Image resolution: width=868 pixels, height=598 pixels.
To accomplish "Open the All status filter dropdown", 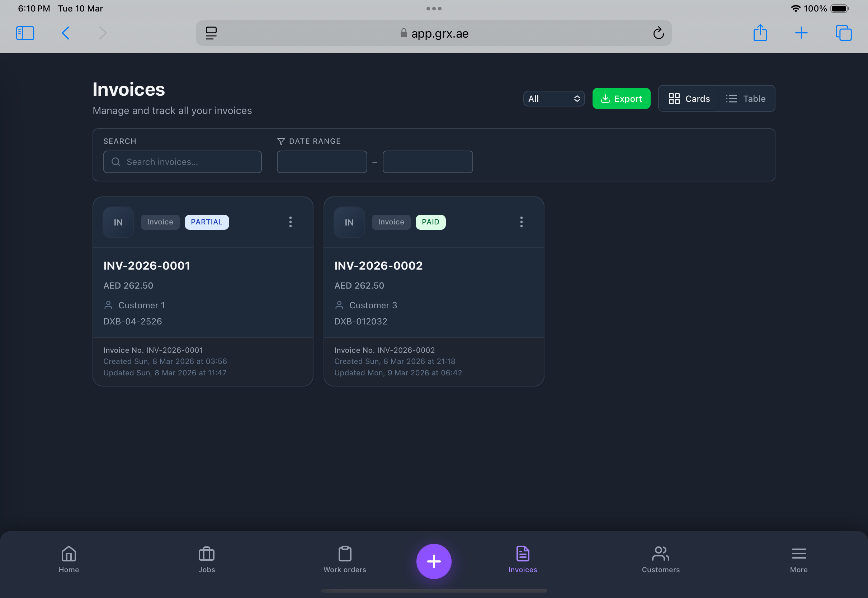I will [553, 99].
